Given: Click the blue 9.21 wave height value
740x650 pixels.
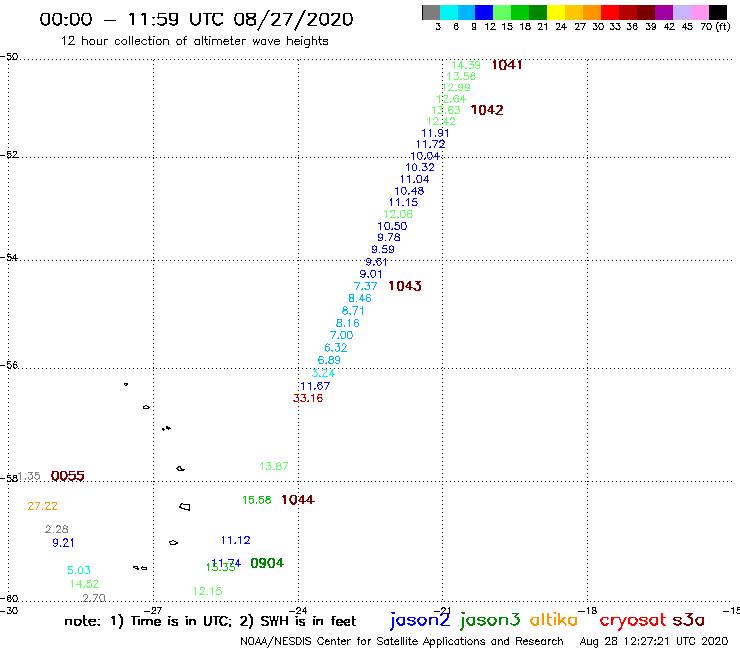Looking at the screenshot, I should pyautogui.click(x=63, y=543).
